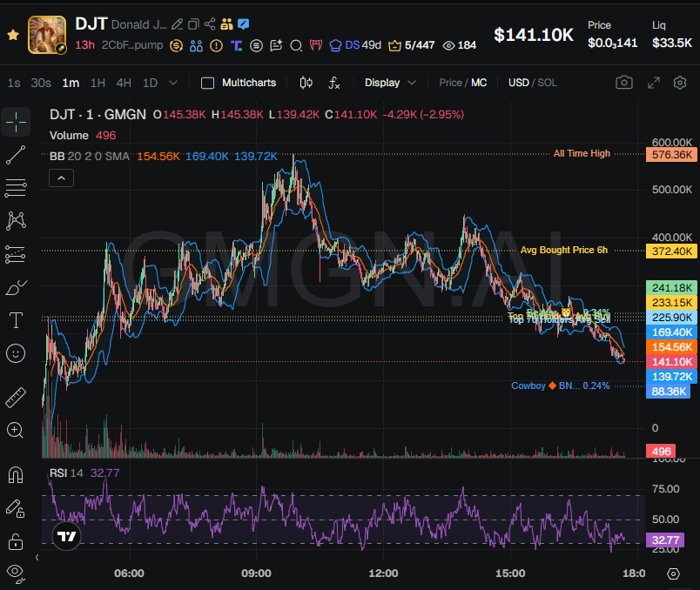
Task: Open the candlestick chart type icon
Action: coord(306,83)
